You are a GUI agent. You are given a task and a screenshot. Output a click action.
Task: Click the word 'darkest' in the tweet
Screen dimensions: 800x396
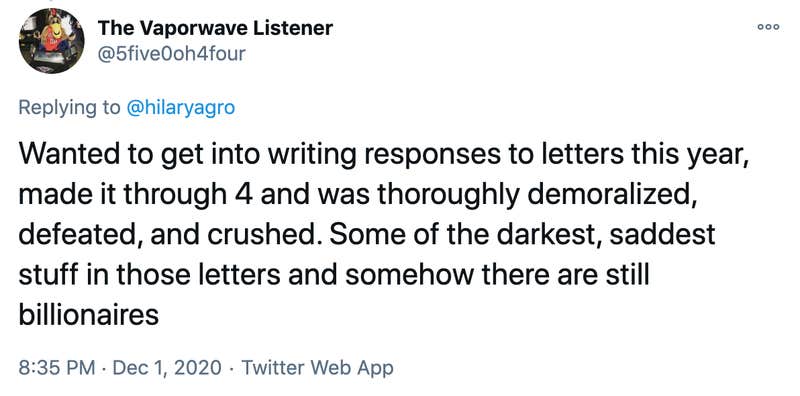(547, 235)
